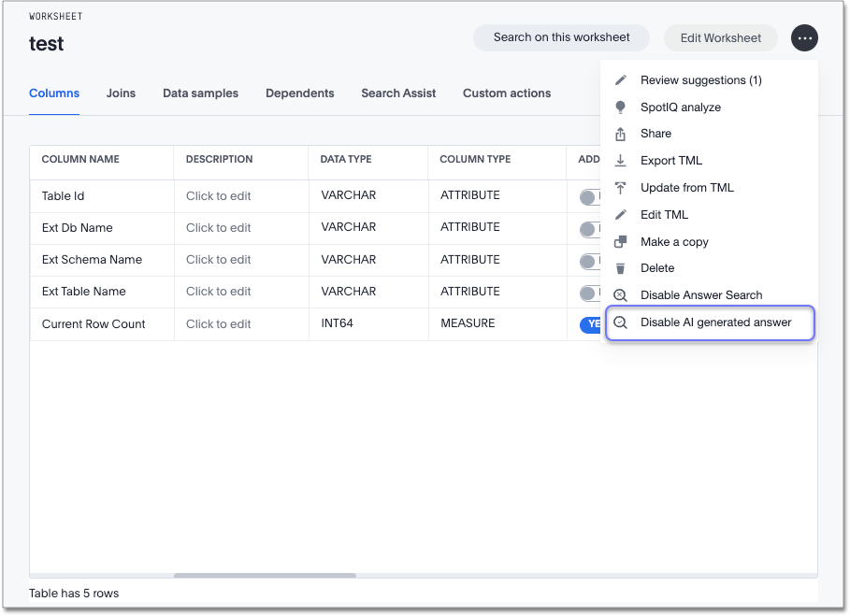Click the Make a copy icon
The height and width of the screenshot is (616, 850).
[x=620, y=242]
